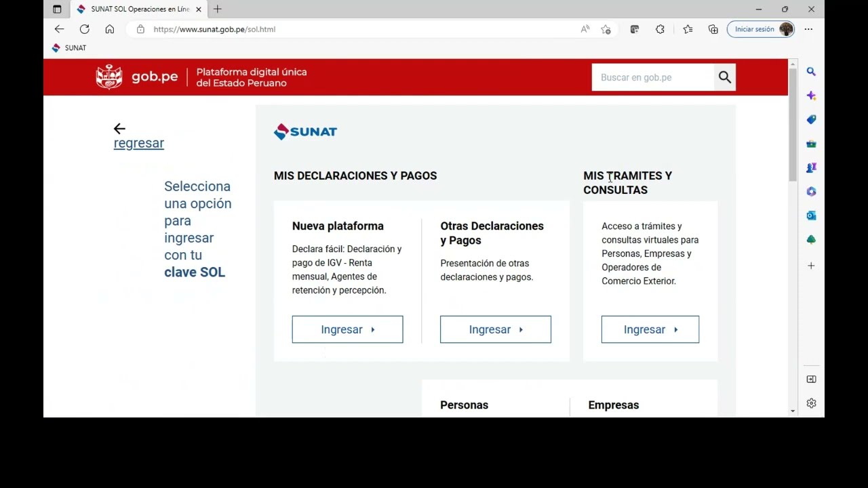Click the browser address bar URL
Viewport: 868px width, 488px height.
pos(214,29)
